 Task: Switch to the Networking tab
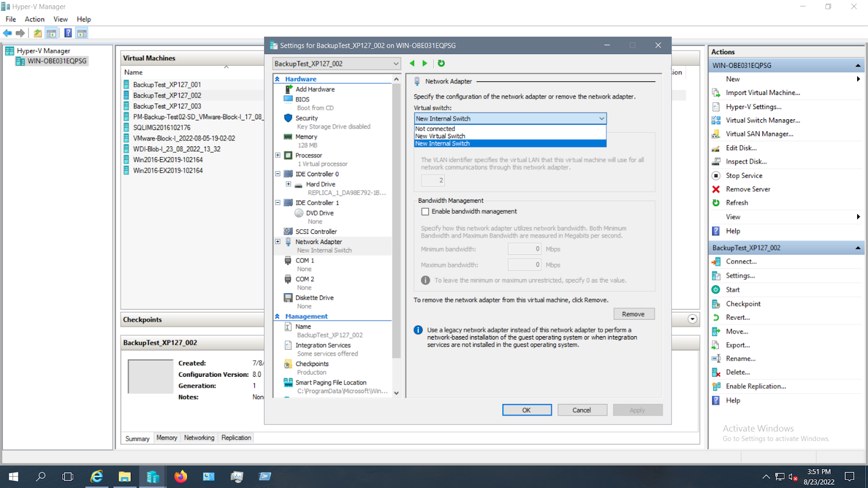[199, 438]
